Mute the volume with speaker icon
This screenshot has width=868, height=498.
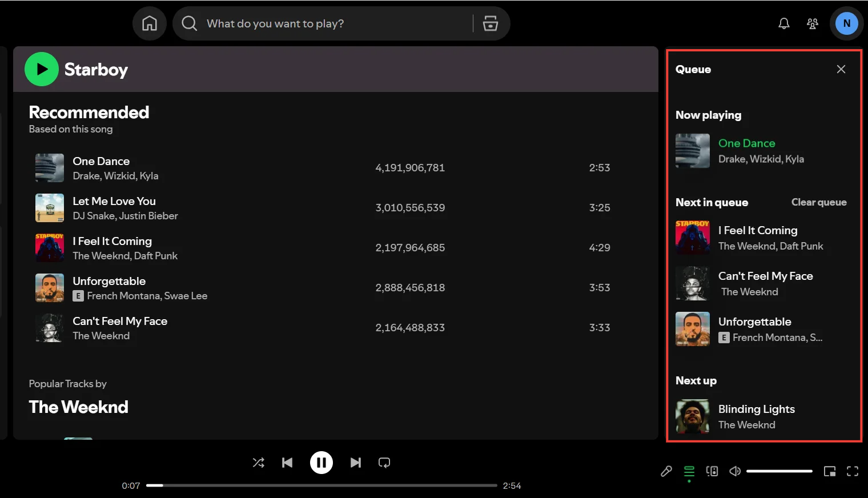735,471
